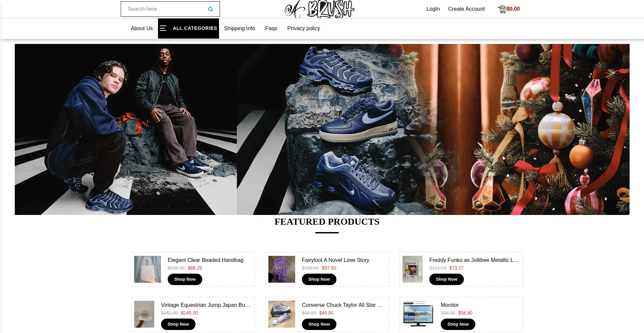
Task: Click the LogIn link
Action: click(x=433, y=9)
